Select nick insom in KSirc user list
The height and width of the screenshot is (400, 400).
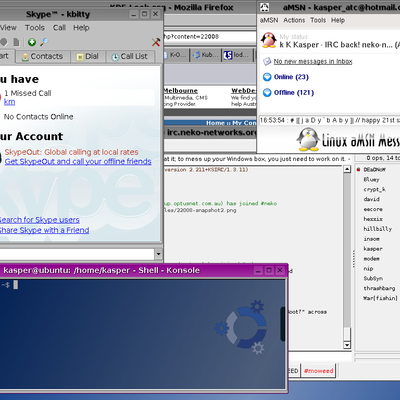371,239
